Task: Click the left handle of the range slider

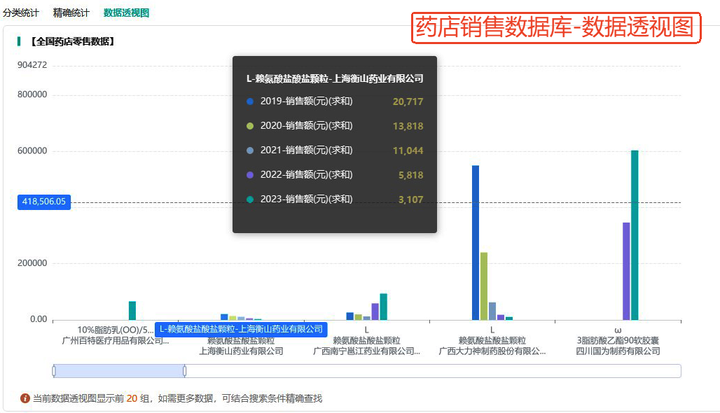Action: (54, 371)
